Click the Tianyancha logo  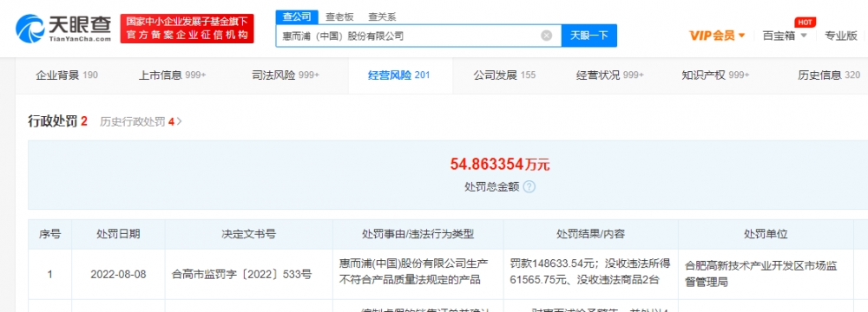63,29
